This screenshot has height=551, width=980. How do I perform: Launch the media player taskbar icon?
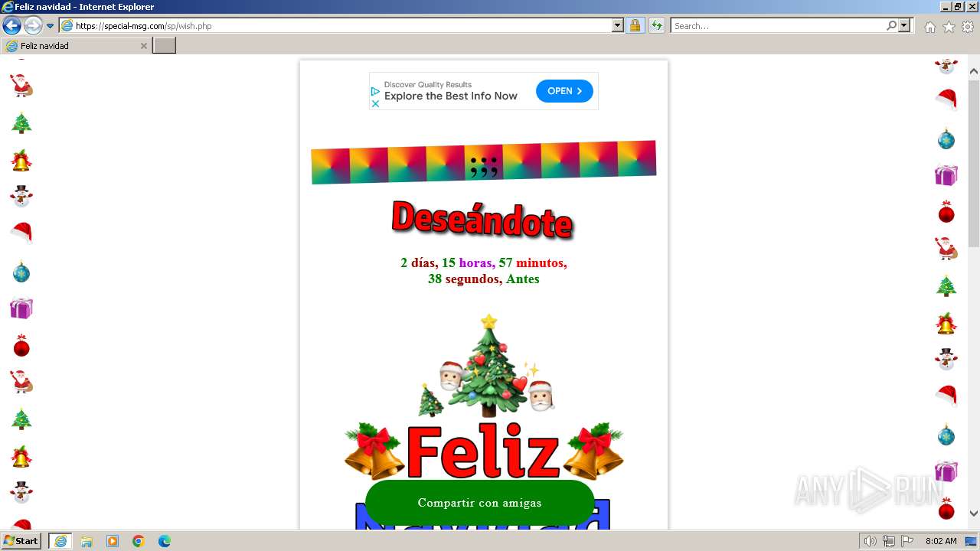(113, 541)
